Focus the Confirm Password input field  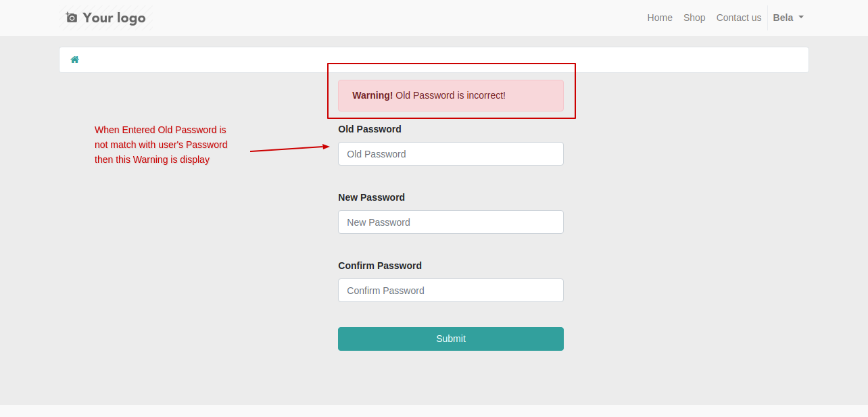(451, 290)
